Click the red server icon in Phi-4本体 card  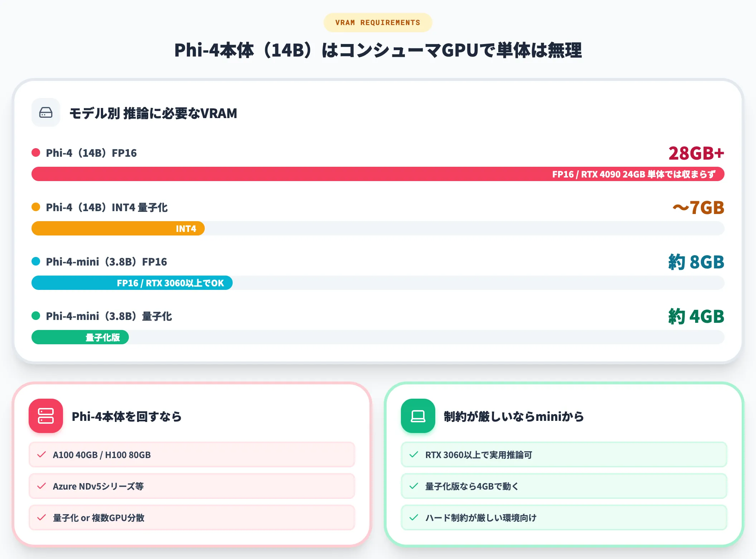pos(46,416)
